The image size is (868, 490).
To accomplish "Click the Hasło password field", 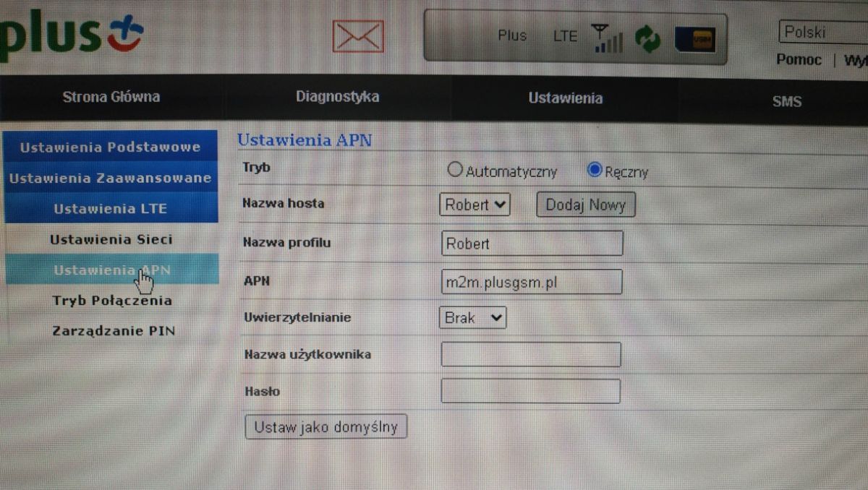I will point(530,391).
